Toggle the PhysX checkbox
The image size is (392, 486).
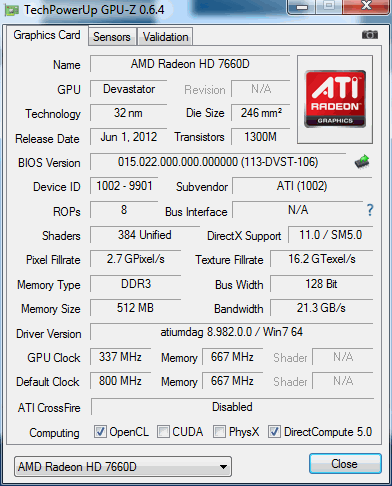click(219, 431)
